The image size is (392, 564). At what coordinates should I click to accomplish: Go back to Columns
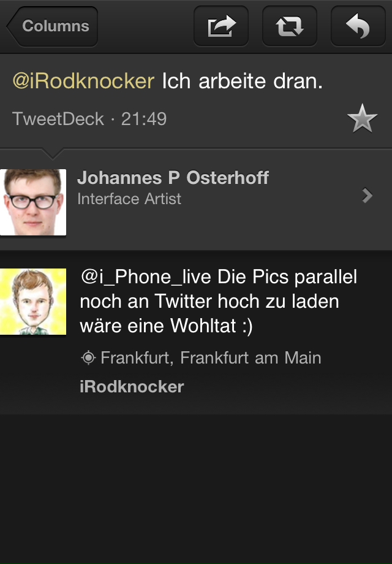point(53,26)
